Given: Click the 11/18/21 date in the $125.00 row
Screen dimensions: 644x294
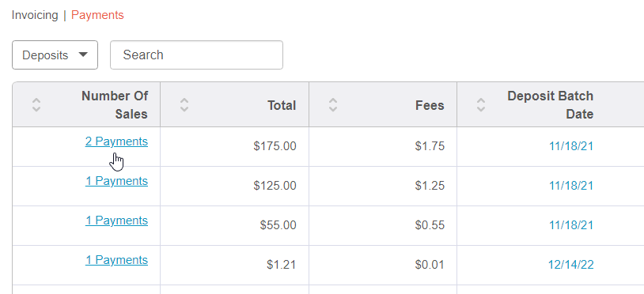Looking at the screenshot, I should 571,186.
